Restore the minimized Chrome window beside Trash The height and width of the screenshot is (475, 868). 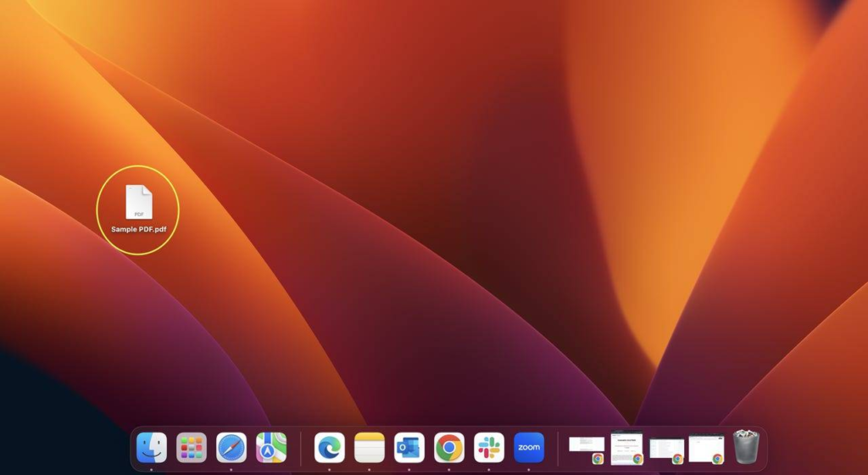click(706, 448)
